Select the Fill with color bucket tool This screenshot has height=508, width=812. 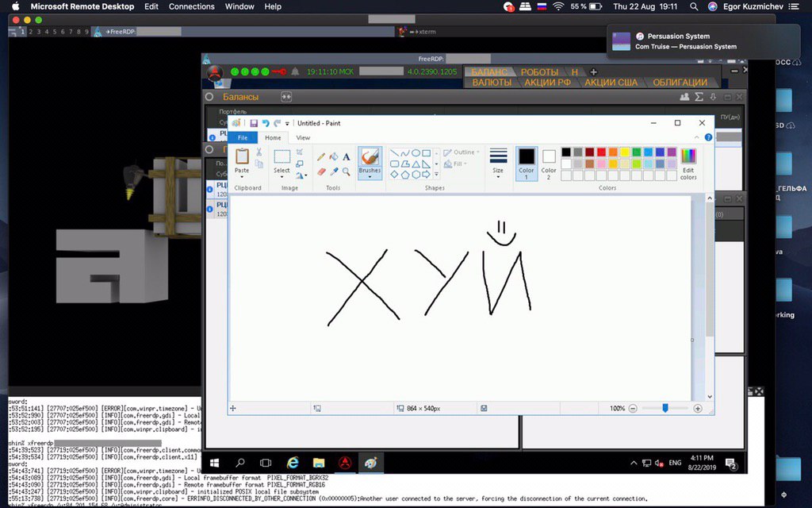click(334, 156)
